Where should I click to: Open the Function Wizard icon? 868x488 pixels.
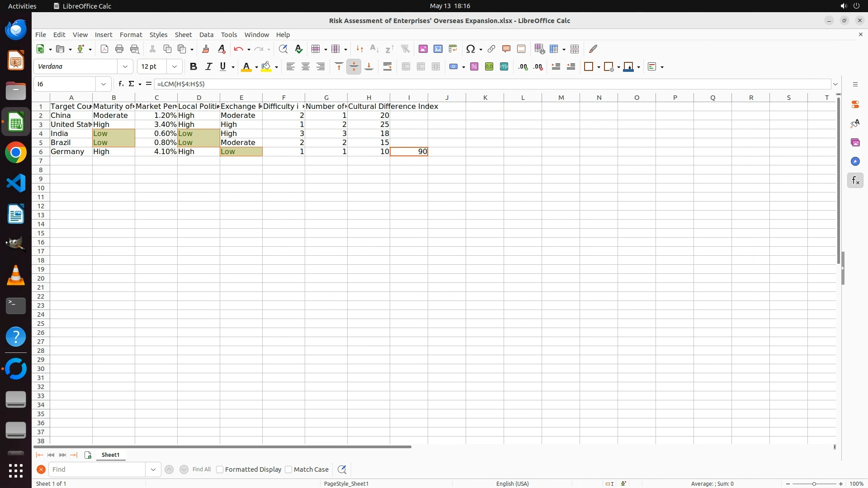pyautogui.click(x=121, y=84)
